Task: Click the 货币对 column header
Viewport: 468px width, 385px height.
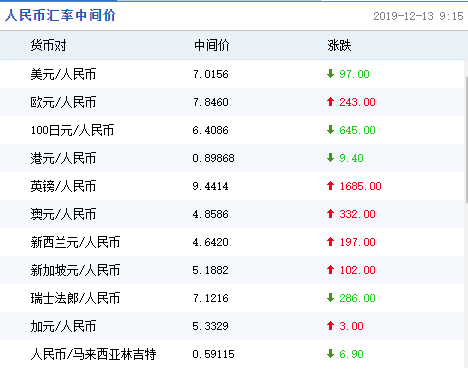Action: click(48, 45)
